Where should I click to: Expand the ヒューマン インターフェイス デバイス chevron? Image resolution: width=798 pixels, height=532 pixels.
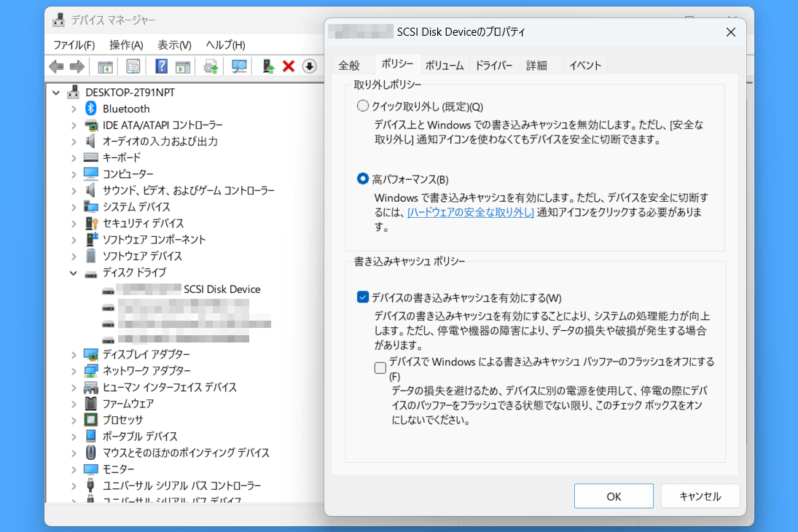point(74,388)
